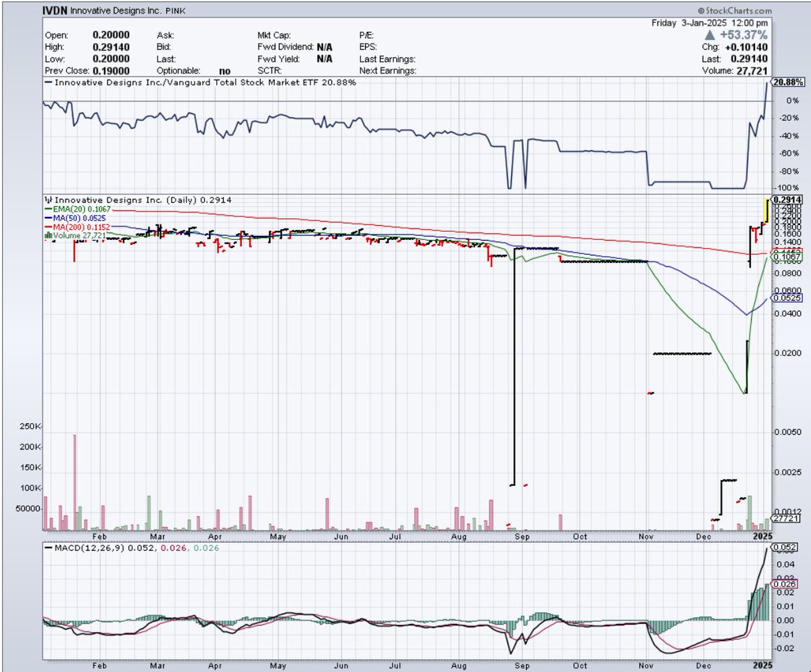
Task: Click the 0.0400 price axis label
Action: pyautogui.click(x=789, y=314)
